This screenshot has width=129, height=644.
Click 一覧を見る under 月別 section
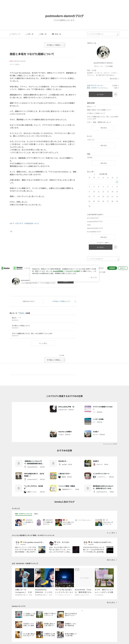pos(103,163)
